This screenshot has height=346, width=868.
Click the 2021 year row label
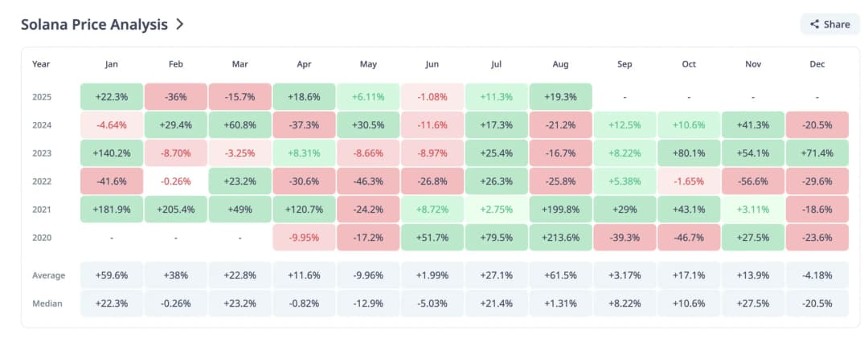43,209
